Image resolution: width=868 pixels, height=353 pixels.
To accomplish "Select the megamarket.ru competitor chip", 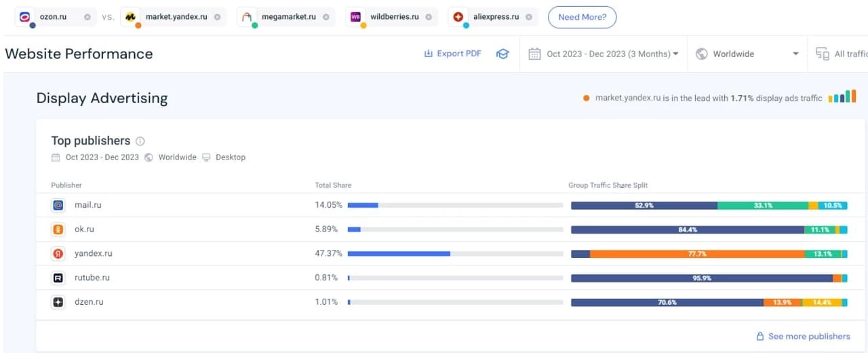I will click(x=288, y=17).
